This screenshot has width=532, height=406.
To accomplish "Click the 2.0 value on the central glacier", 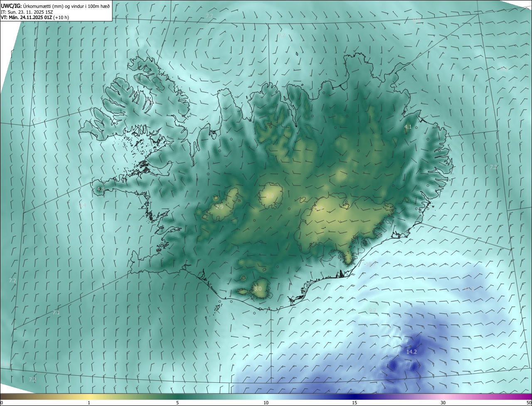I will point(270,196).
